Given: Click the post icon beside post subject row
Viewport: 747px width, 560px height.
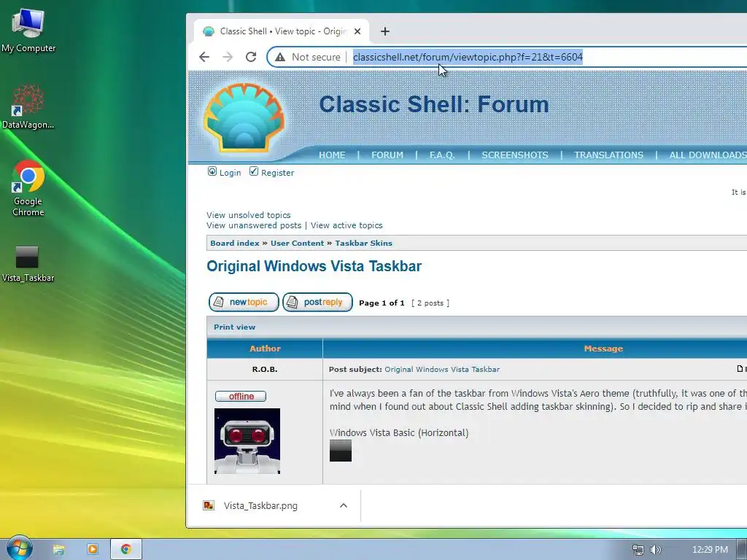Looking at the screenshot, I should coord(740,368).
